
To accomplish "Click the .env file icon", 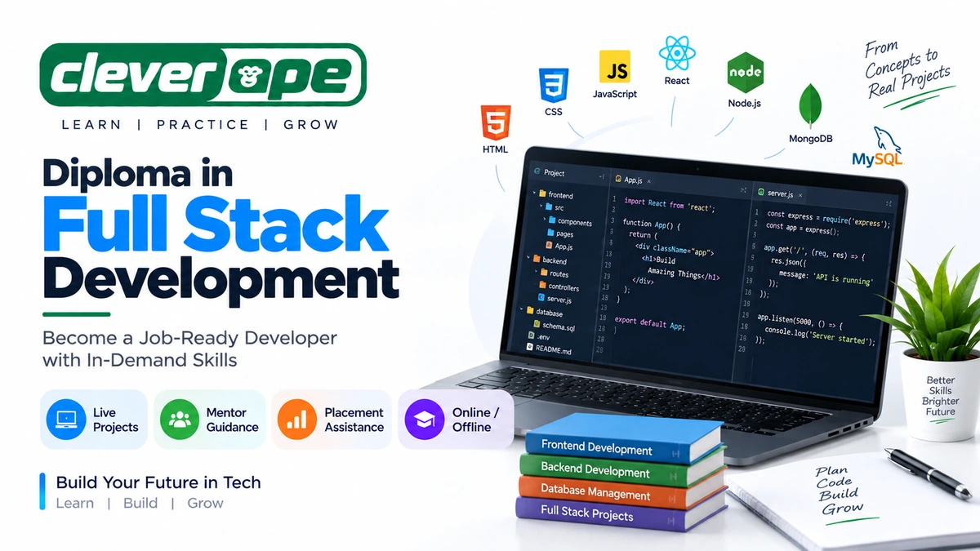I will [531, 335].
